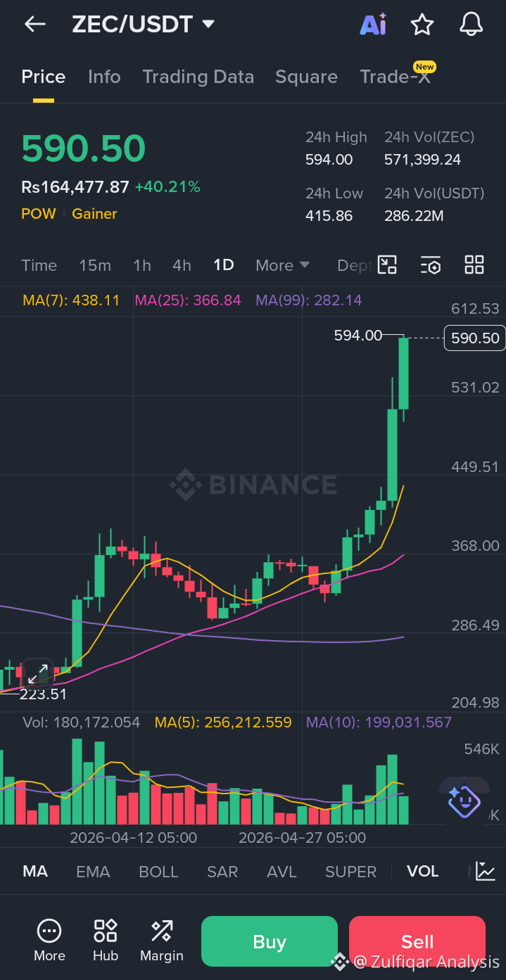Tap the MA(7): 438.11 label
This screenshot has width=506, height=980.
pos(71,300)
